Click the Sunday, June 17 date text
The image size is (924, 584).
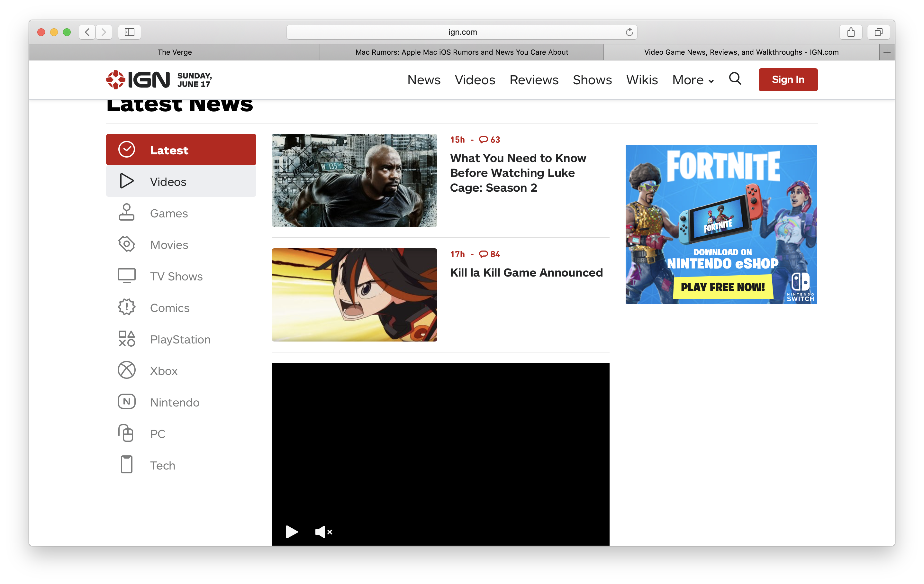point(195,80)
